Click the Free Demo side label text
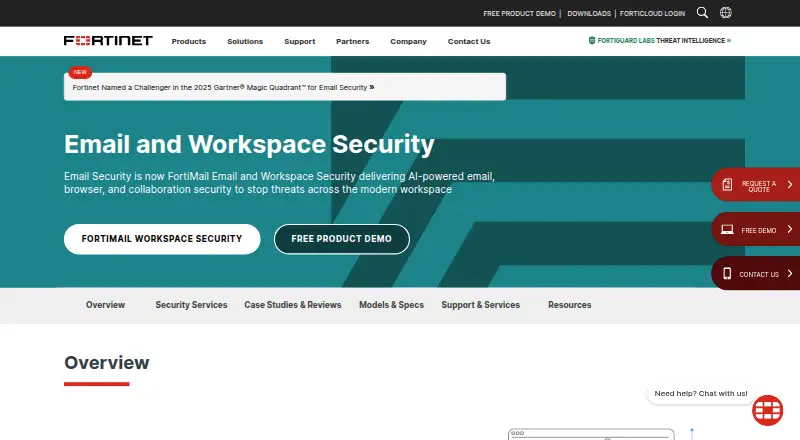The height and width of the screenshot is (440, 800). 759,231
